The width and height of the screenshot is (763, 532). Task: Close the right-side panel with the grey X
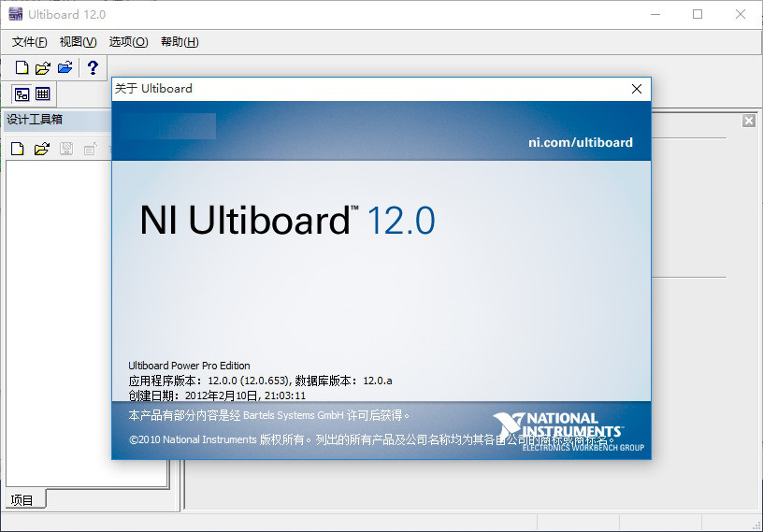[749, 121]
